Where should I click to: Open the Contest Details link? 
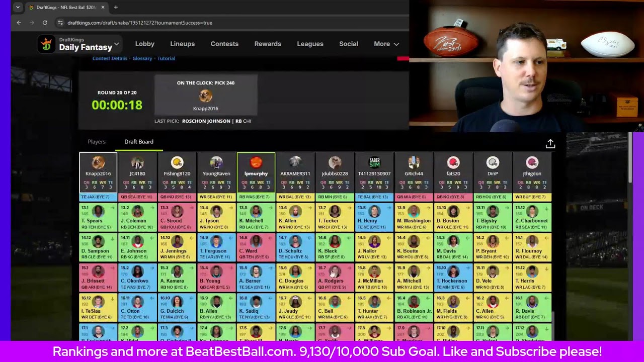pyautogui.click(x=110, y=58)
